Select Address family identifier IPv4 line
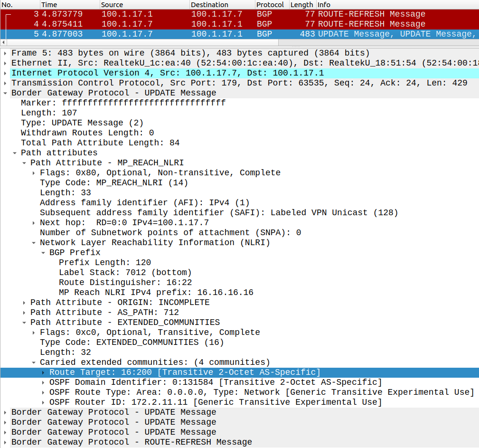The image size is (479, 448). (x=145, y=203)
